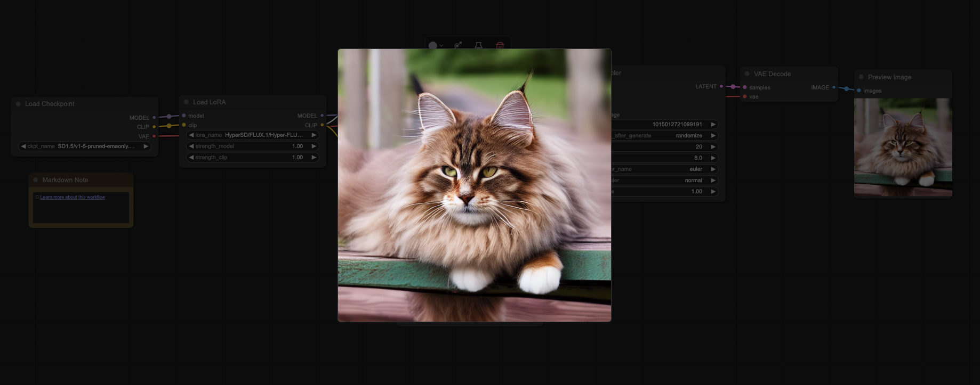Collapse the Markdown Note node via its title dot
The width and height of the screenshot is (980, 385).
pyautogui.click(x=36, y=180)
